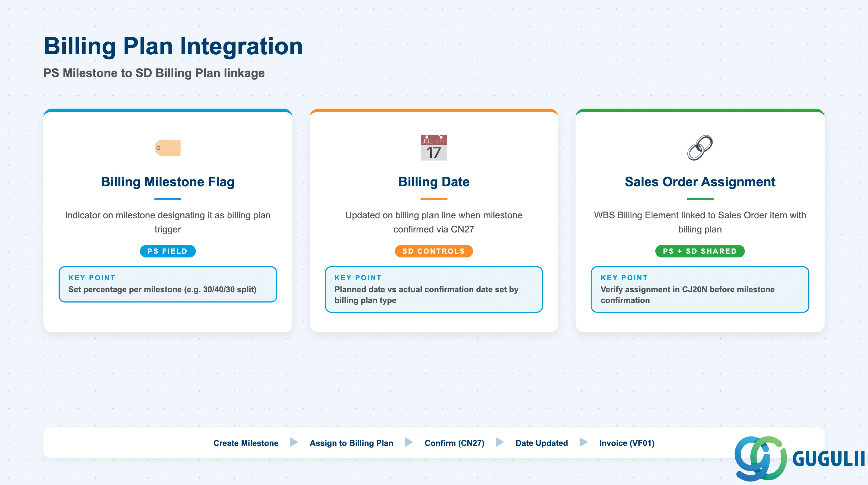This screenshot has width=868, height=485.
Task: Click the JUL 17 calendar icon
Action: coord(434,148)
